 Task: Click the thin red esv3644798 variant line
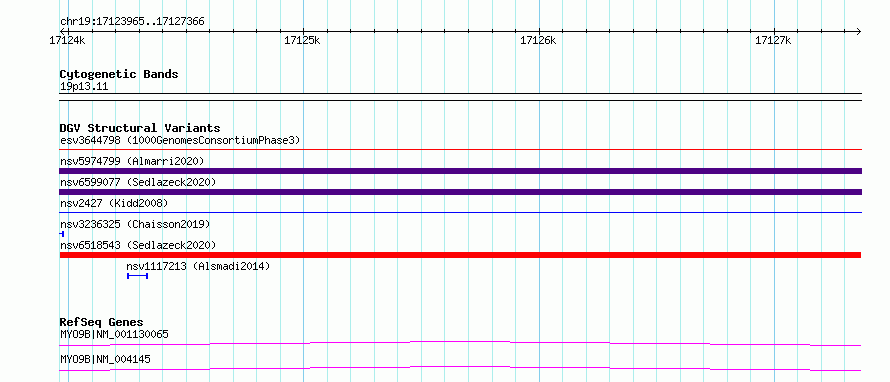(x=460, y=150)
